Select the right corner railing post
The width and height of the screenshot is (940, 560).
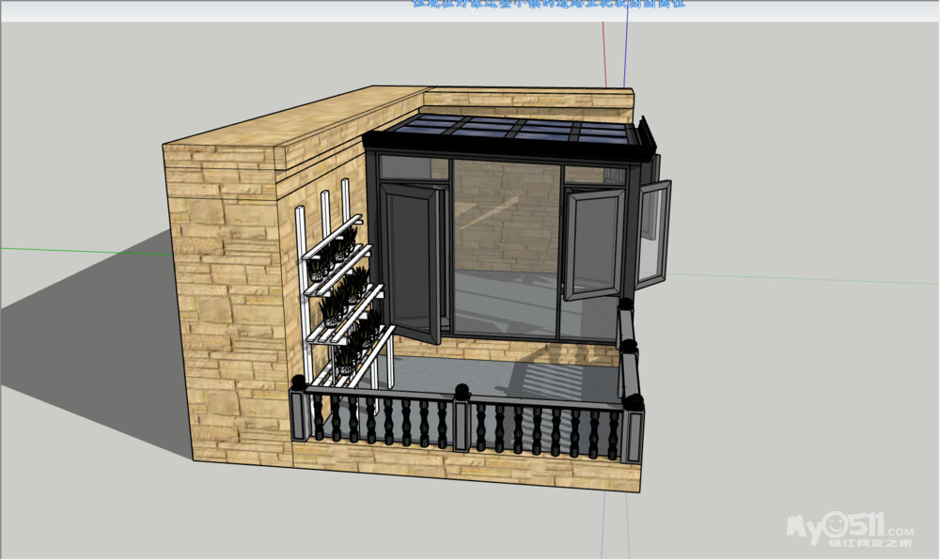tap(634, 430)
